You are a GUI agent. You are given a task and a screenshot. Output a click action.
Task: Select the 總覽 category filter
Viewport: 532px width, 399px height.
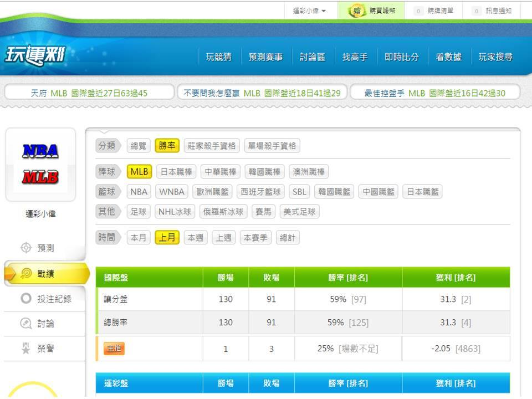(139, 146)
